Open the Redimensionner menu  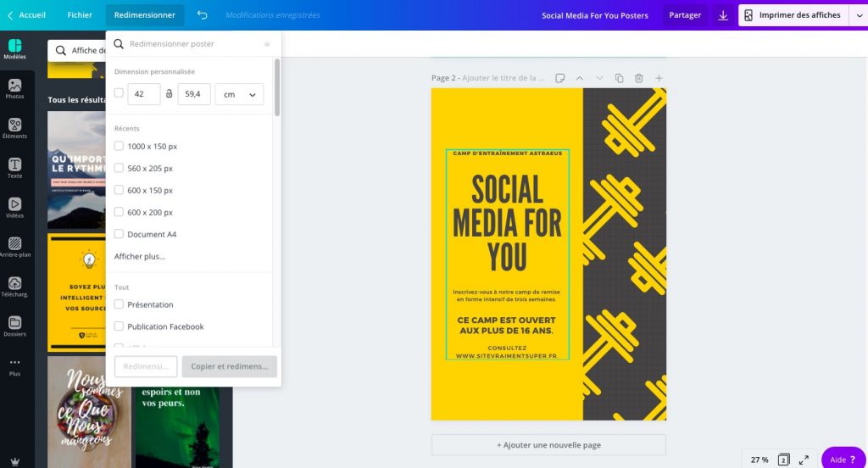click(144, 15)
